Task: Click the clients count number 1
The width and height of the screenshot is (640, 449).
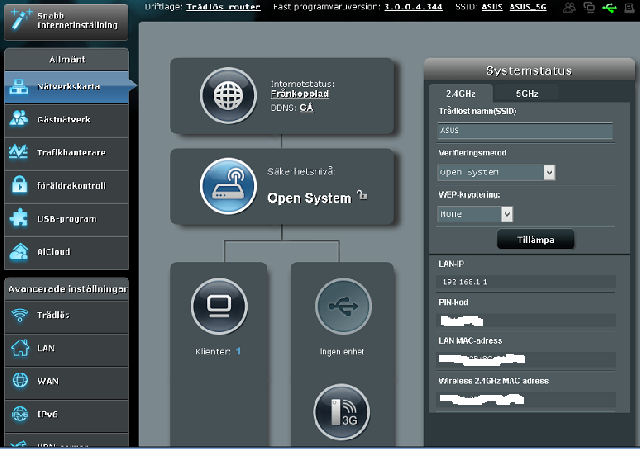Action: click(238, 351)
